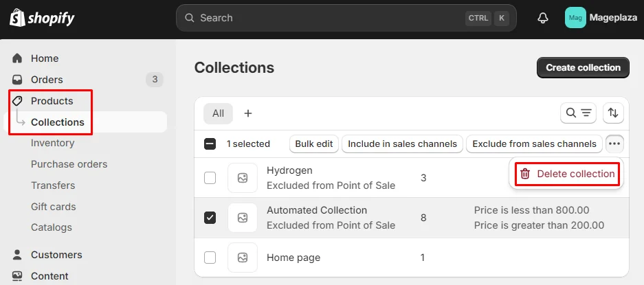644x285 pixels.
Task: Open Catalogs in sidebar
Action: point(52,227)
